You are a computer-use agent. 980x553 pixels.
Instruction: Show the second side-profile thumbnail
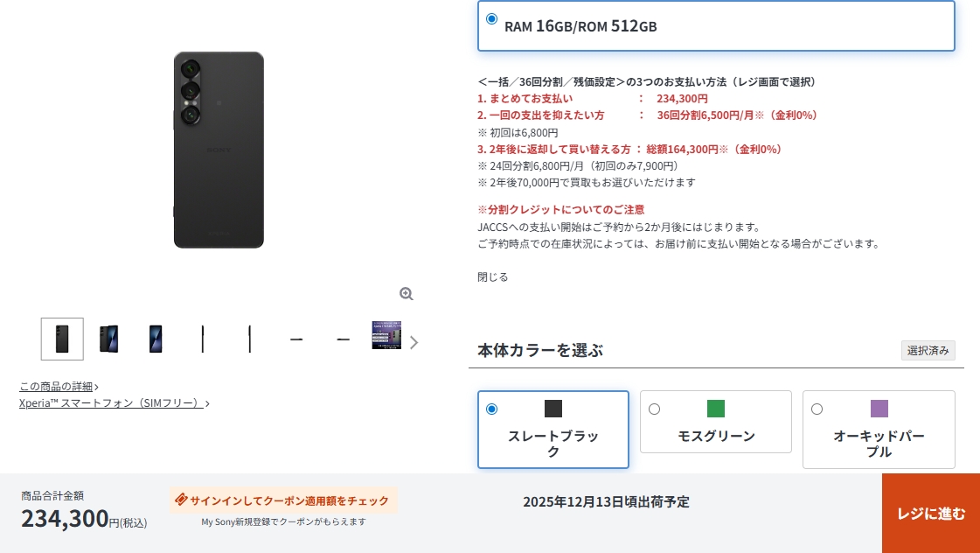249,339
